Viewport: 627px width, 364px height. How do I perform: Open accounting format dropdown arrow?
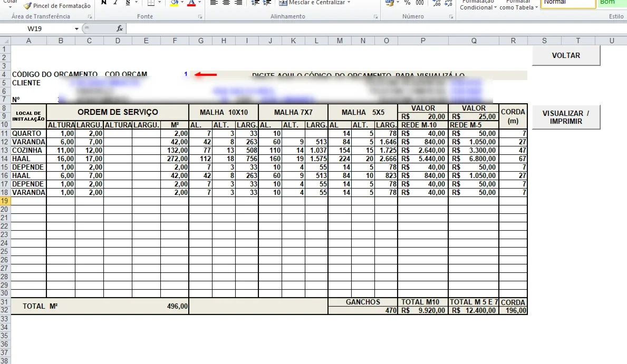pyautogui.click(x=398, y=3)
